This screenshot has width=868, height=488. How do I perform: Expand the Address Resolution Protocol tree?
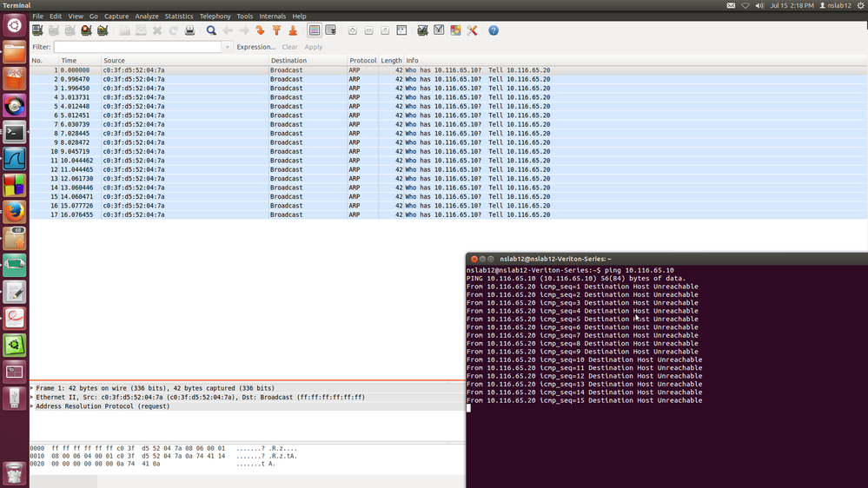point(32,406)
